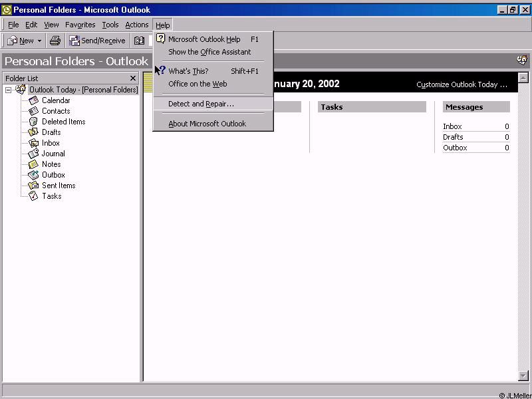
Task: Click the Microsoft Outlook Help question icon
Action: tap(160, 39)
